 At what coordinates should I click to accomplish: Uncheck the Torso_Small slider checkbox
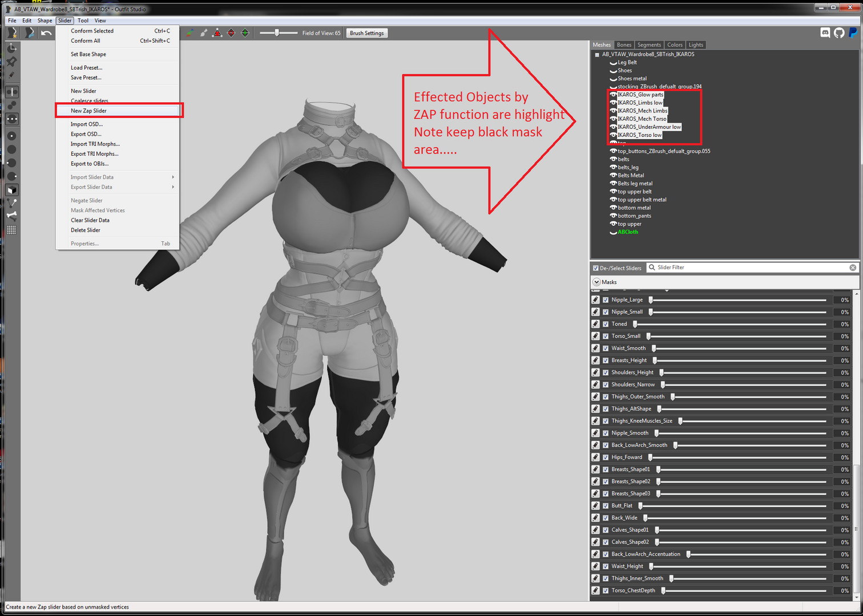point(606,337)
